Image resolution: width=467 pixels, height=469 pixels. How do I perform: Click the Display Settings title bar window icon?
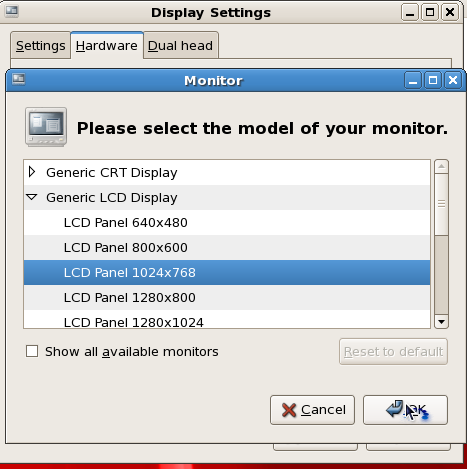(12, 12)
